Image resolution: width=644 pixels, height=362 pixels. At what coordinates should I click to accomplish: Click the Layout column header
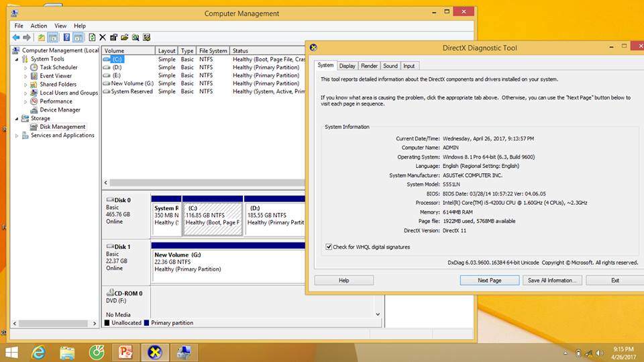(x=166, y=50)
